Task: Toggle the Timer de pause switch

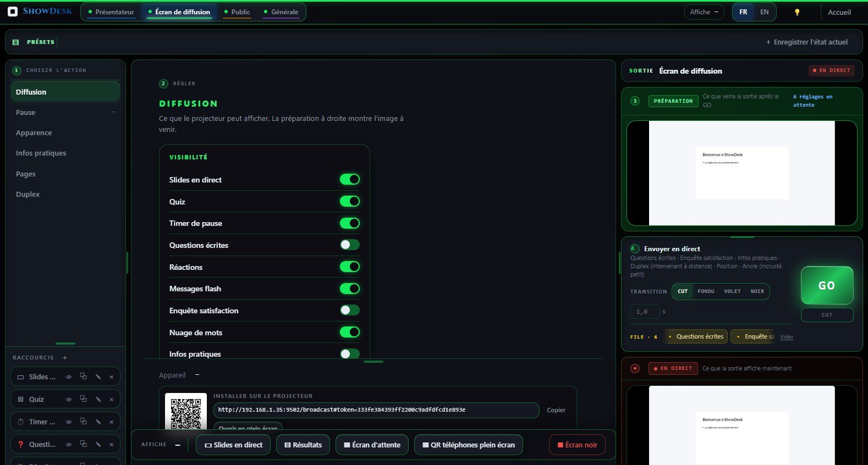Action: [350, 223]
